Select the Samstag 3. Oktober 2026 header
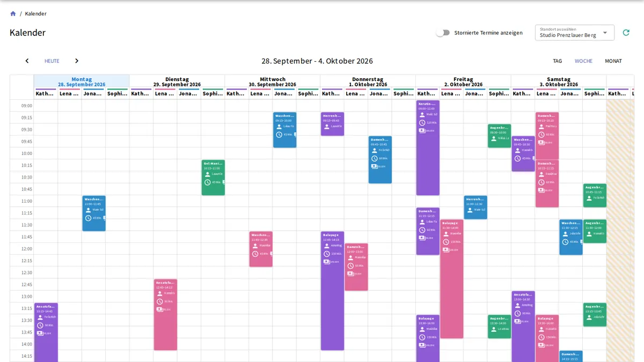Screen dimensions: 644x362 click(x=559, y=82)
